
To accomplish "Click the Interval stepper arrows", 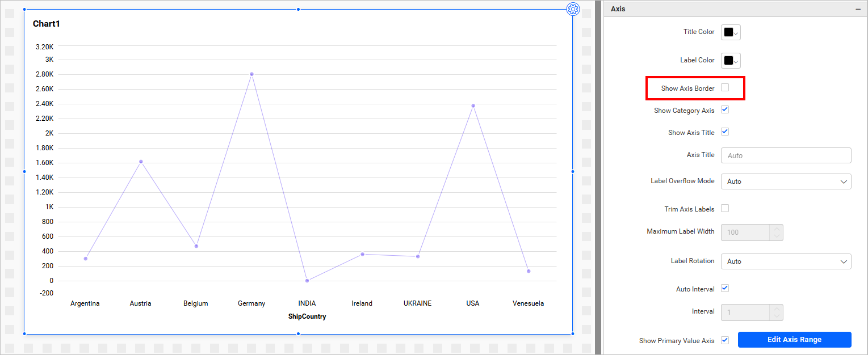I will (x=777, y=312).
